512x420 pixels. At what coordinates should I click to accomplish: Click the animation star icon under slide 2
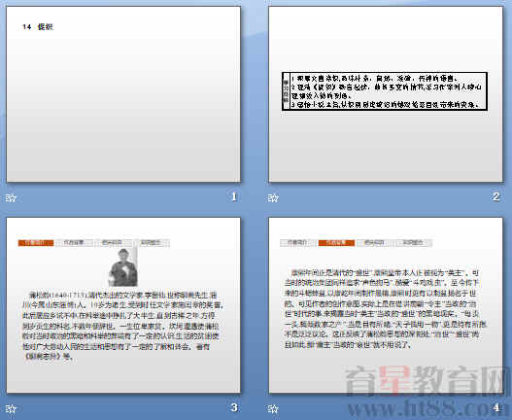[x=273, y=197]
